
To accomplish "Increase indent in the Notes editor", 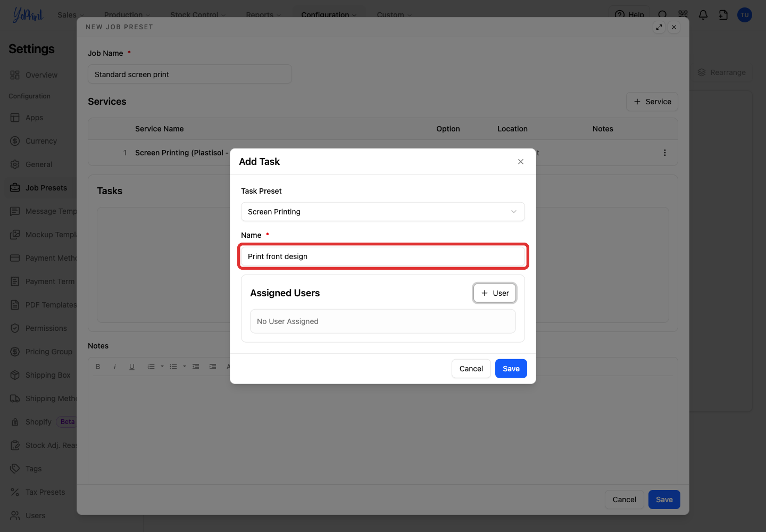I will tap(213, 367).
